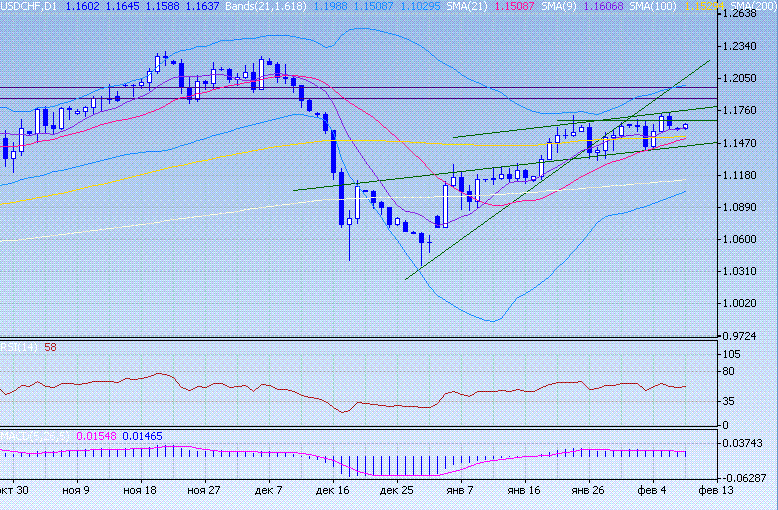The width and height of the screenshot is (778, 510).
Task: Click the RSI(14) indicator label
Action: 18,347
